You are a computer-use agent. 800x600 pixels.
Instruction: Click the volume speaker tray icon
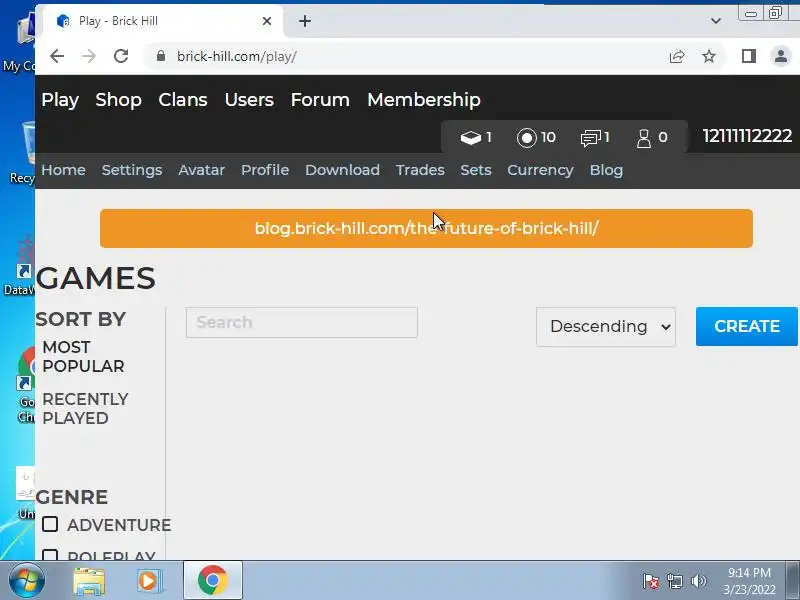tap(698, 581)
